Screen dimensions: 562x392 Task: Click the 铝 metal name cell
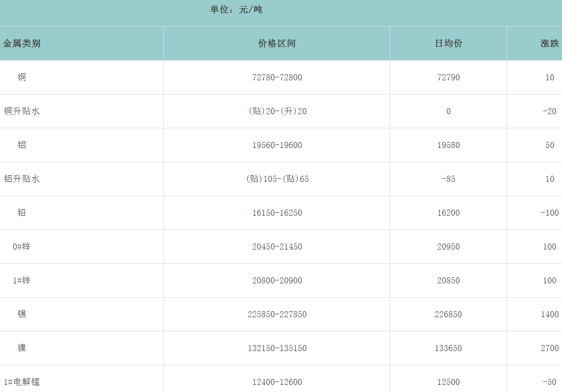(x=22, y=145)
